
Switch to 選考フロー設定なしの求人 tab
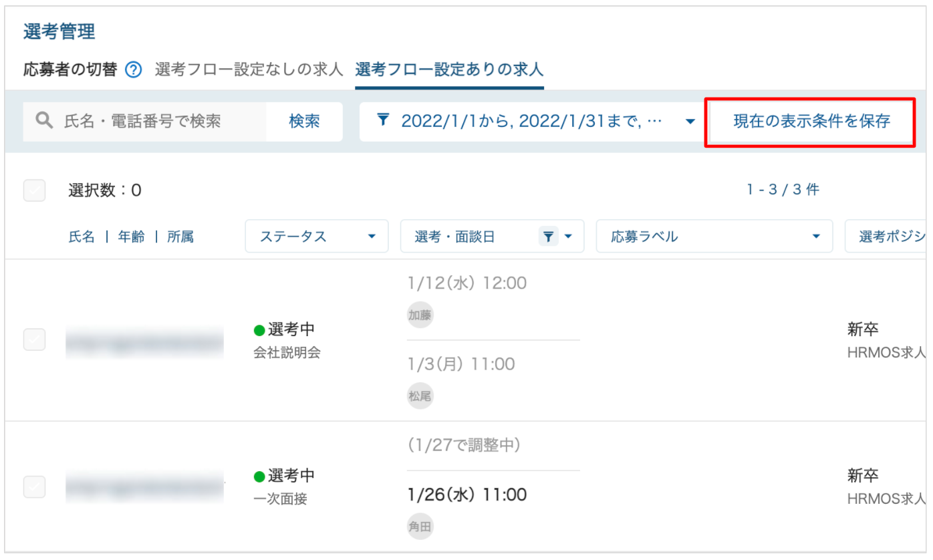pos(249,69)
